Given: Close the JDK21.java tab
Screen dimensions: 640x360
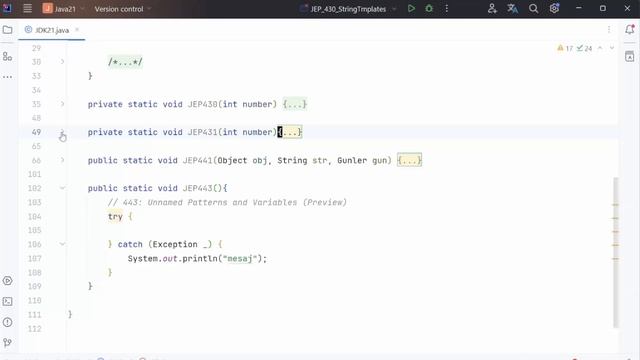Looking at the screenshot, I should click(x=77, y=30).
